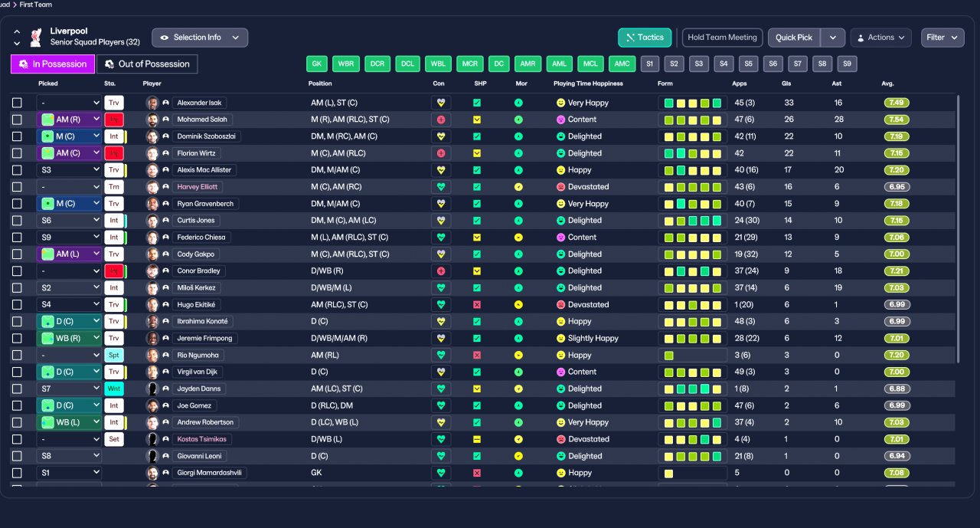
Task: Open the Filter dropdown
Action: [942, 38]
